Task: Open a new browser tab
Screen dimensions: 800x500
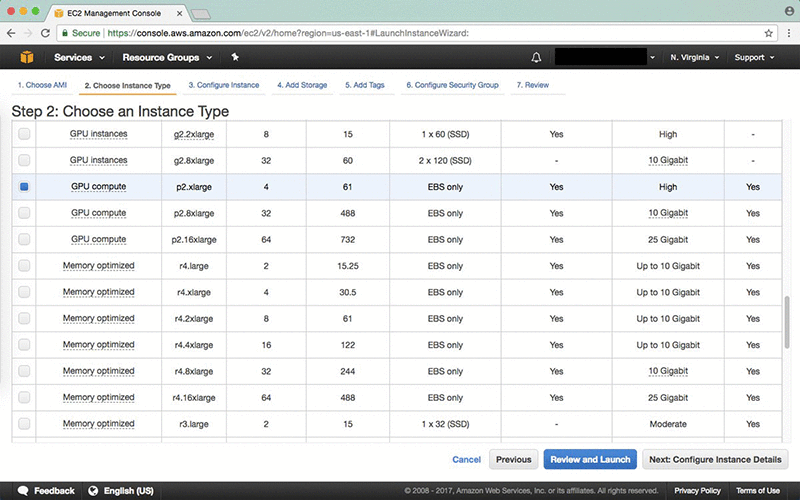Action: coord(201,14)
